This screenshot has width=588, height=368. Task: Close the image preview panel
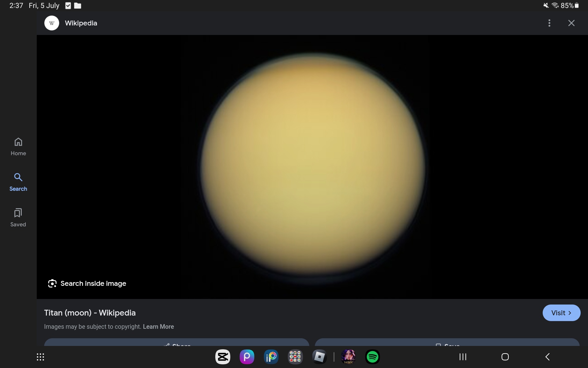[x=571, y=23]
